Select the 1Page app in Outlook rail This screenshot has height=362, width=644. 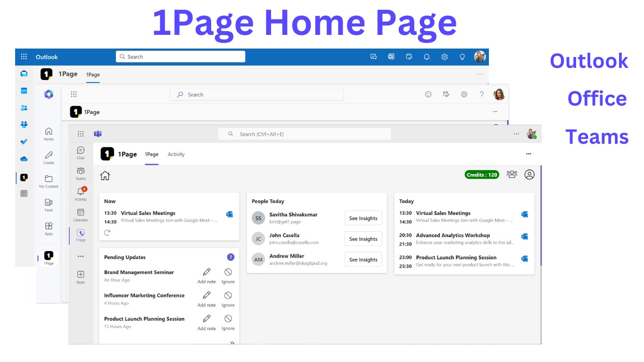(24, 177)
